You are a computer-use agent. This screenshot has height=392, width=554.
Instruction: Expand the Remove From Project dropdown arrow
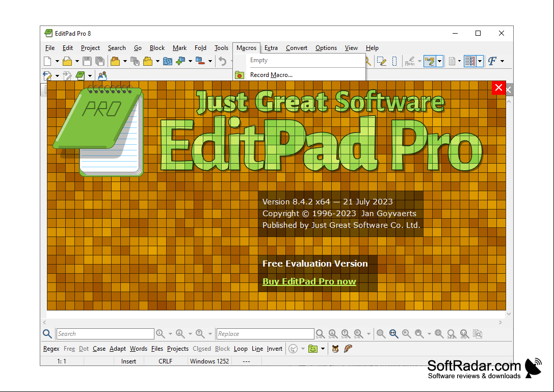coord(210,61)
